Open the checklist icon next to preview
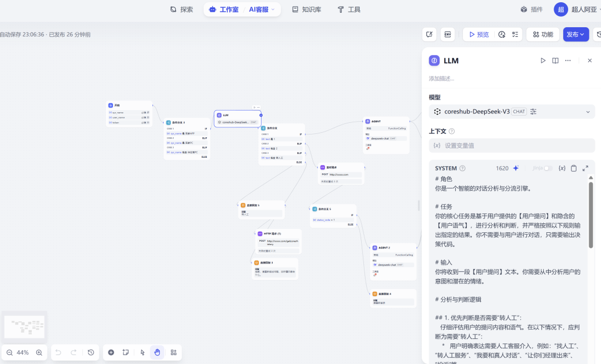The width and height of the screenshot is (601, 364). point(515,34)
